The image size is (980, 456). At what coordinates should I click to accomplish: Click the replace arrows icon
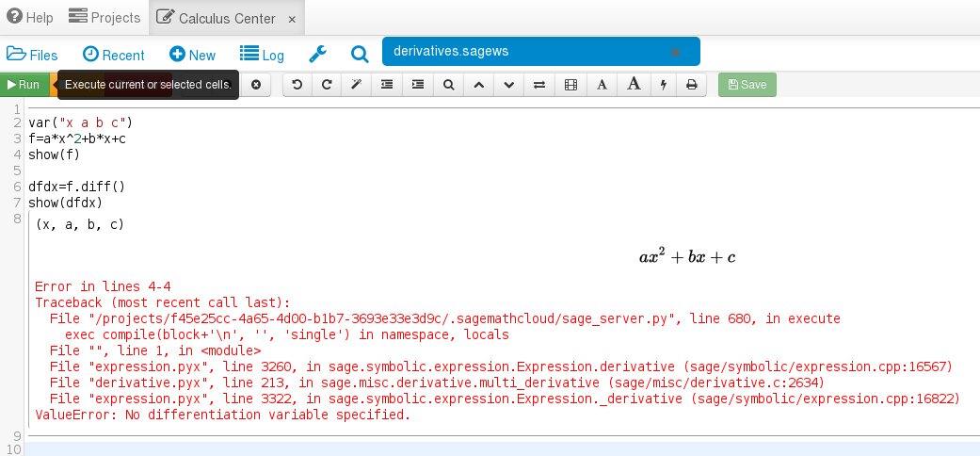coord(539,85)
